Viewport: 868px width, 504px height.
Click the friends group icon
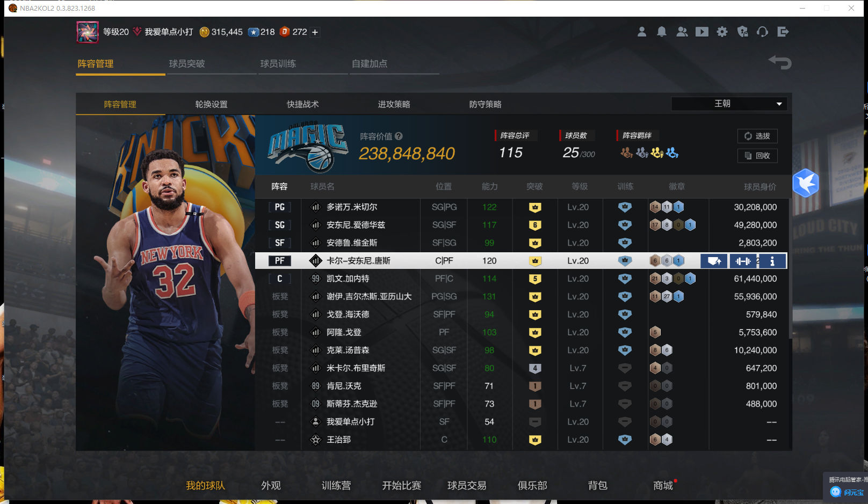(x=682, y=32)
